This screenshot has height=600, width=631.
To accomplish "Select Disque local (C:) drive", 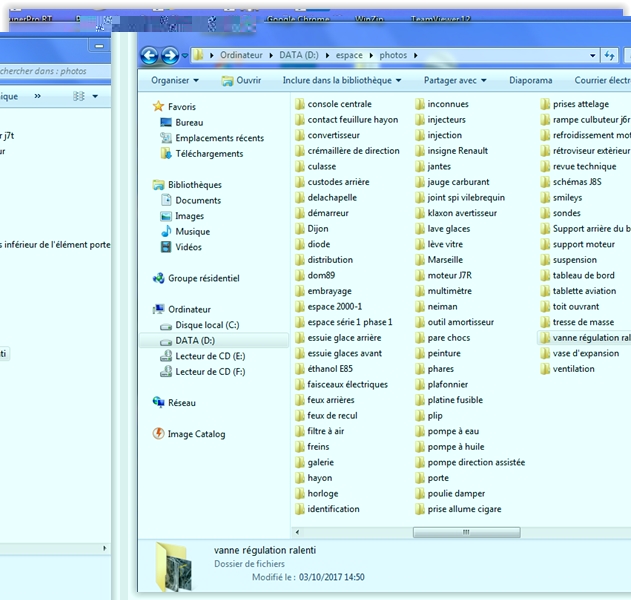I will coord(206,325).
